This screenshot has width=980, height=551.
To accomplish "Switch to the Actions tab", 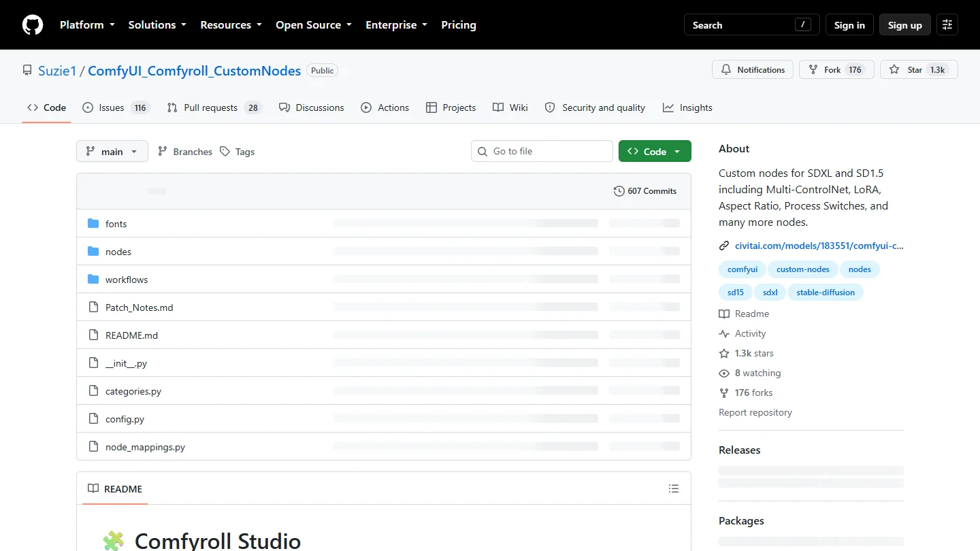I will (385, 107).
